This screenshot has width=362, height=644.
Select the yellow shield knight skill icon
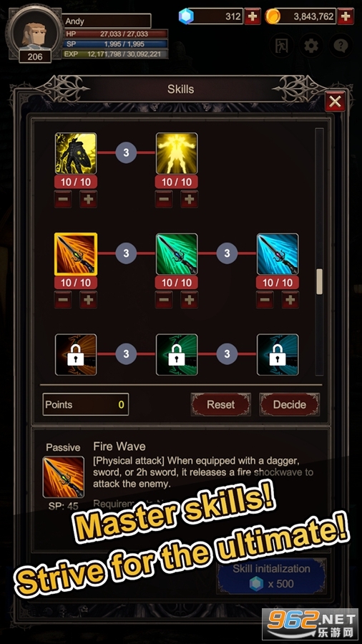point(76,153)
